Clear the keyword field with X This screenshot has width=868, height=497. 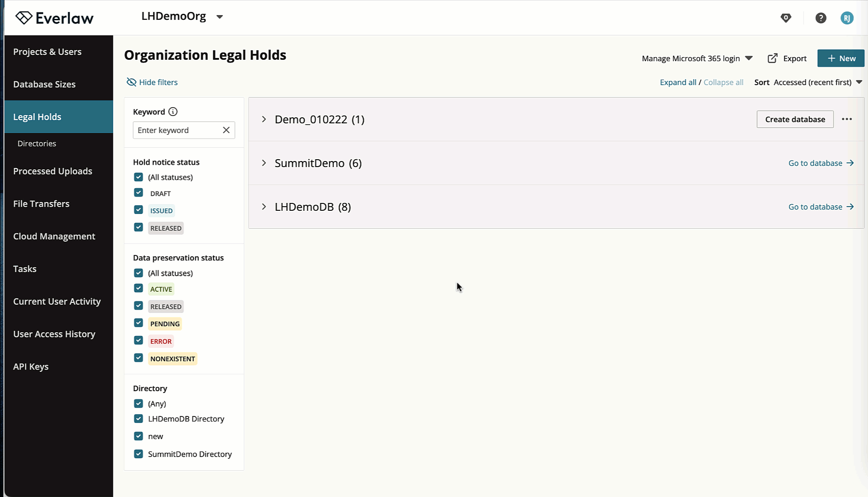[226, 130]
